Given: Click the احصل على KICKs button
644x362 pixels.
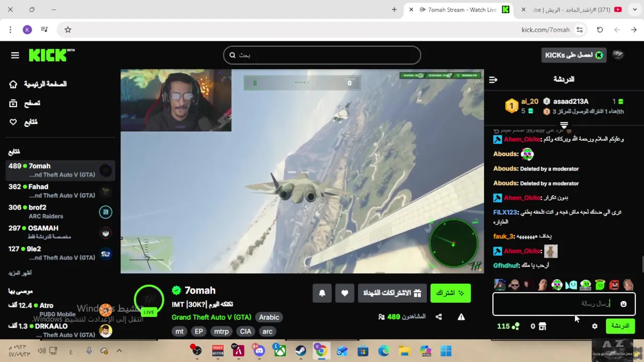Looking at the screenshot, I should pos(573,55).
